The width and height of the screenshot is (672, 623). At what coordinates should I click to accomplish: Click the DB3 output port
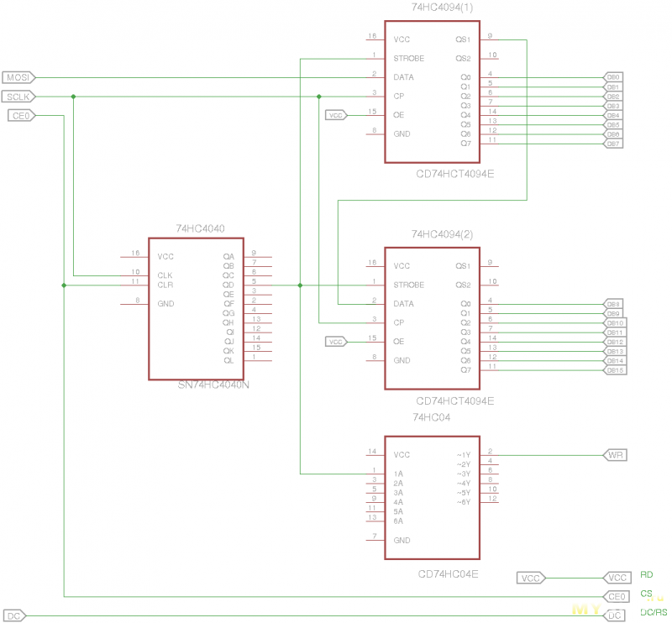pyautogui.click(x=613, y=106)
